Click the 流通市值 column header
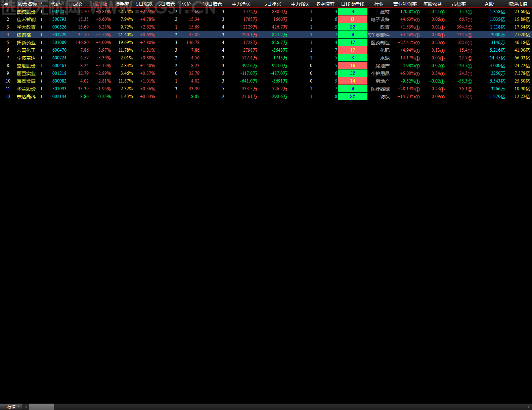This screenshot has height=410, width=532. pyautogui.click(x=518, y=4)
